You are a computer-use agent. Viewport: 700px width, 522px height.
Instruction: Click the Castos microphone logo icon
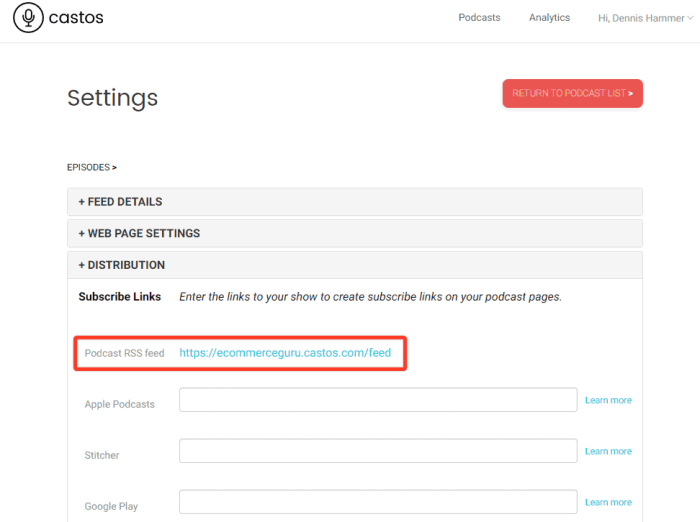point(28,18)
